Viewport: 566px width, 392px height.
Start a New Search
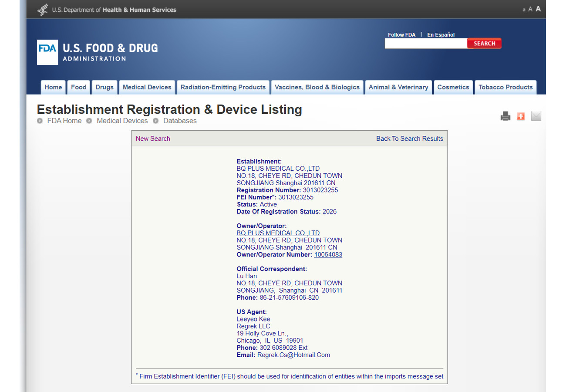pyautogui.click(x=153, y=139)
